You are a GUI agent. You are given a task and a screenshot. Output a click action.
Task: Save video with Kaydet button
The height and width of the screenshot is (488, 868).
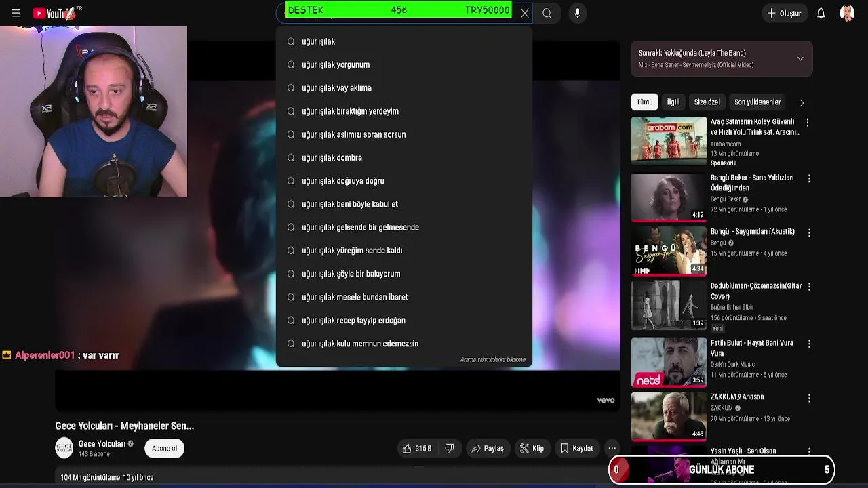coord(576,448)
